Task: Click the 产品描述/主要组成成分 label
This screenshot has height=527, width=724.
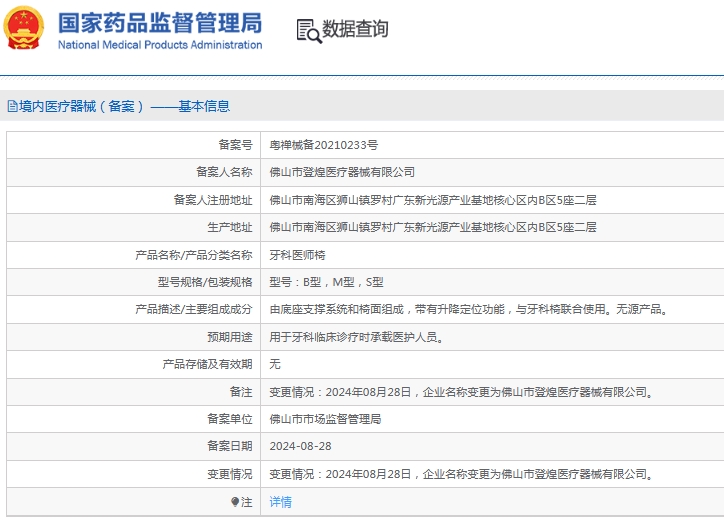Action: [193, 309]
